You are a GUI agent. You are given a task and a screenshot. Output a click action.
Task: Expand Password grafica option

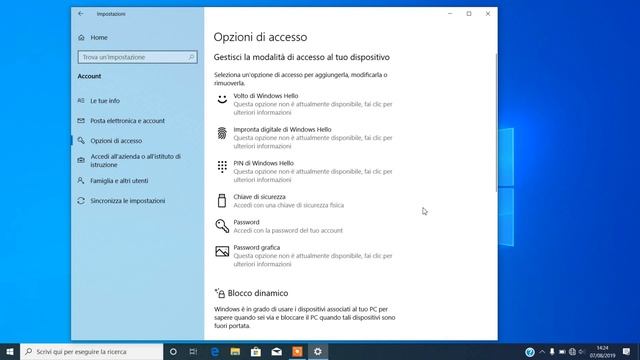pos(304,256)
